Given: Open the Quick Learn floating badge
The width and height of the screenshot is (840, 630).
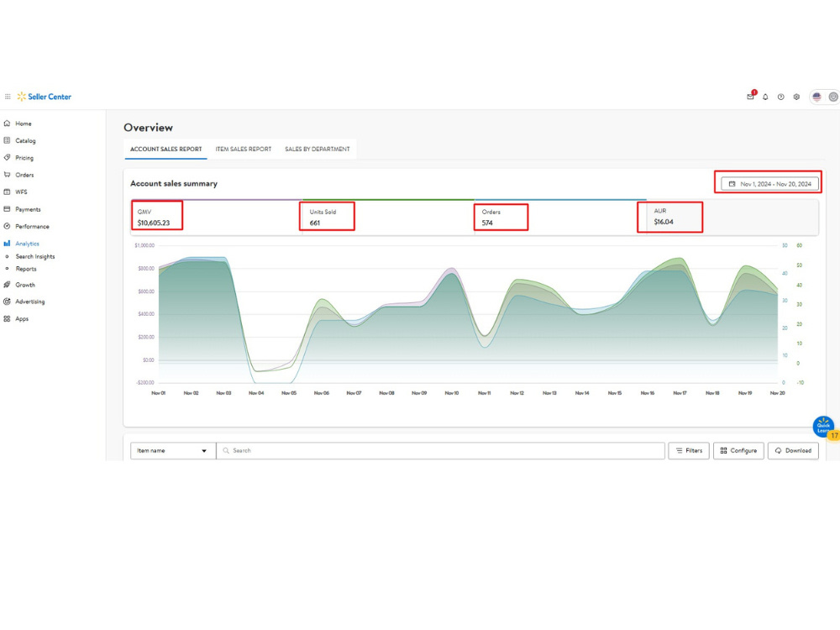Looking at the screenshot, I should click(824, 427).
